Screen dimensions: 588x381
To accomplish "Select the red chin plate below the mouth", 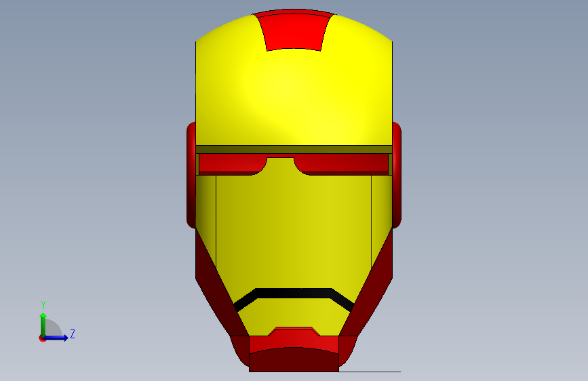I will tap(294, 340).
